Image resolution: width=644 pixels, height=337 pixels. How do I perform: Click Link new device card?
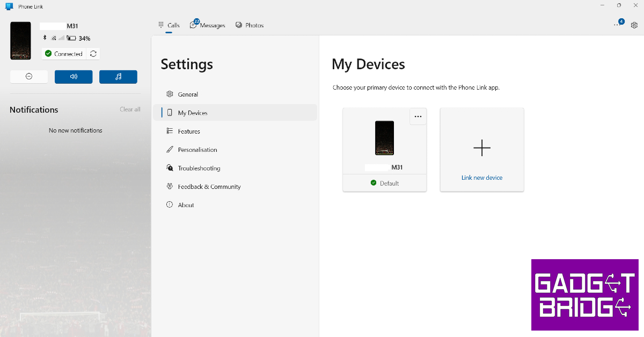point(482,150)
